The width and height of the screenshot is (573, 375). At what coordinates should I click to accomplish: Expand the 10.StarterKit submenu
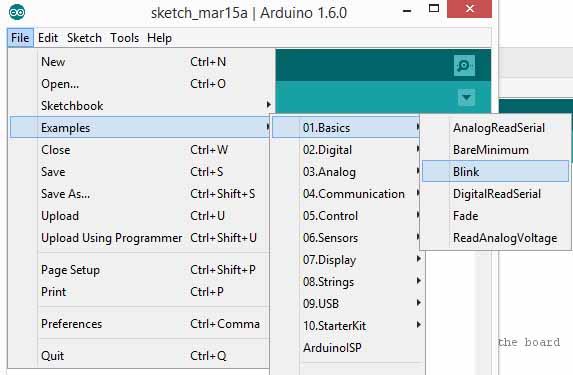tap(347, 326)
